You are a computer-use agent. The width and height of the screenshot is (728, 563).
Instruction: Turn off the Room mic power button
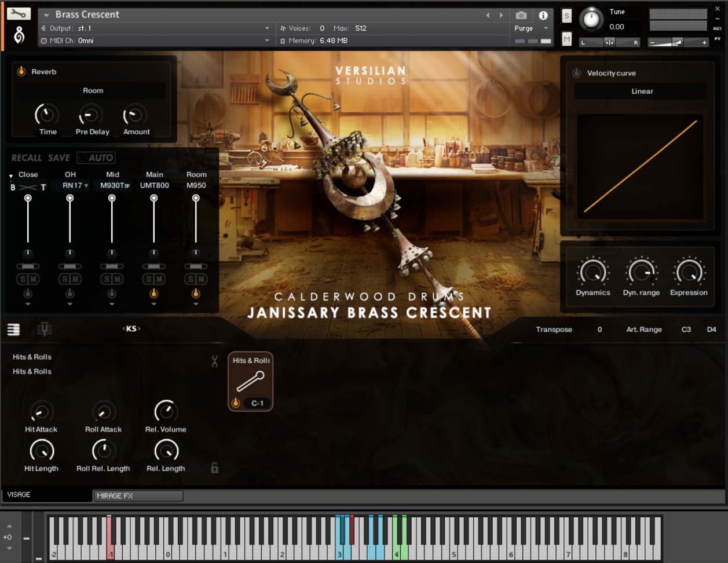196,294
